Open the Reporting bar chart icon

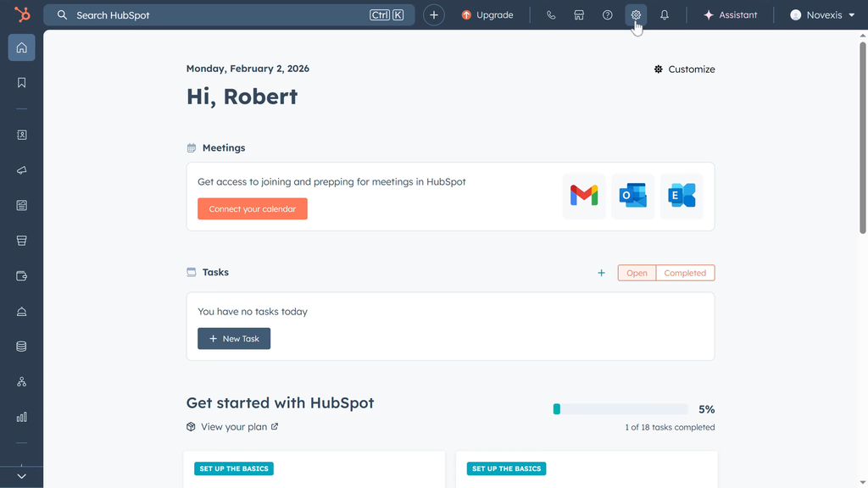click(22, 417)
